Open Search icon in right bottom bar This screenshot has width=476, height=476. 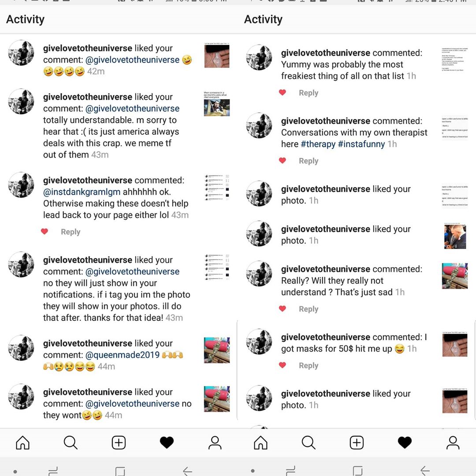(x=309, y=443)
